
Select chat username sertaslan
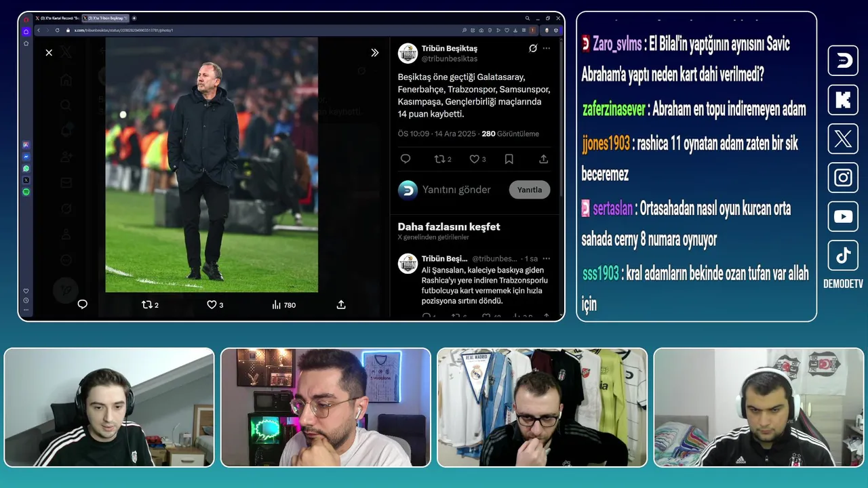click(613, 209)
